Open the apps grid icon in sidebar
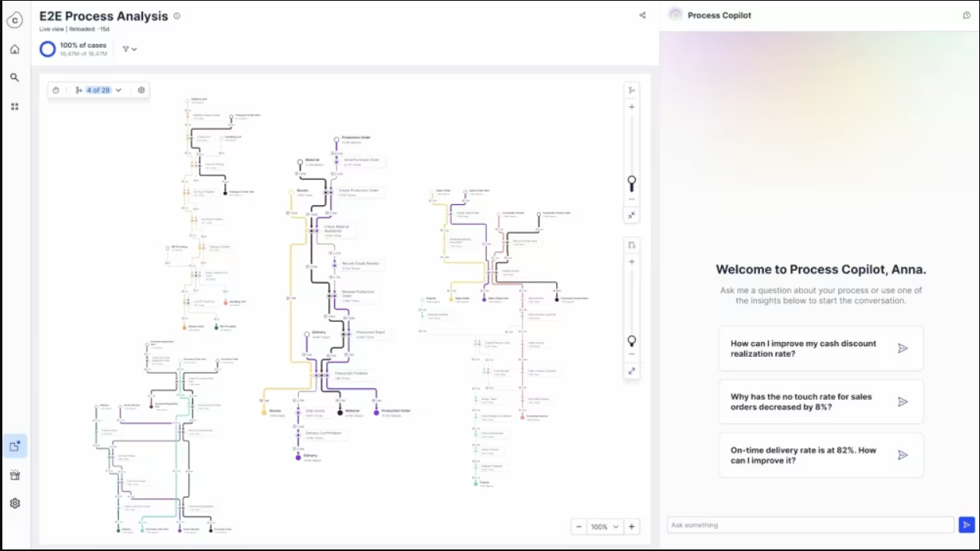The height and width of the screenshot is (551, 980). coord(15,106)
